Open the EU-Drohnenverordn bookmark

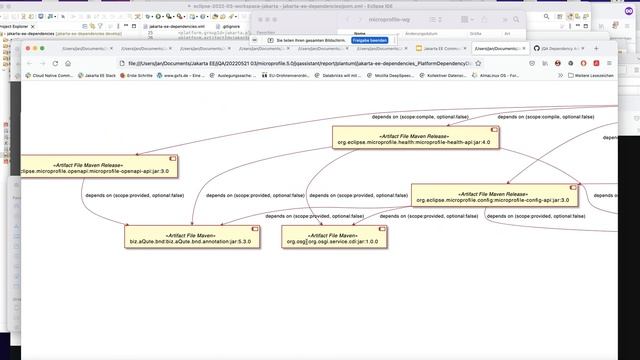coord(286,76)
